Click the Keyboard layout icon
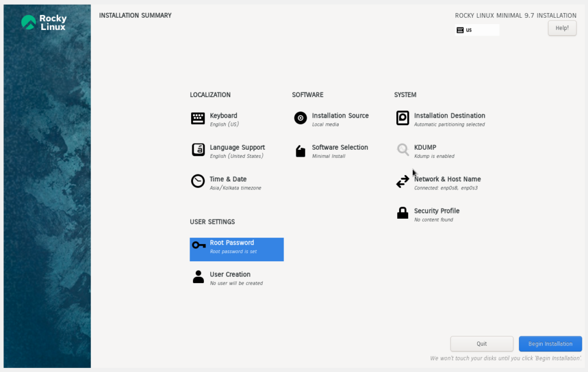588x372 pixels. coord(198,118)
